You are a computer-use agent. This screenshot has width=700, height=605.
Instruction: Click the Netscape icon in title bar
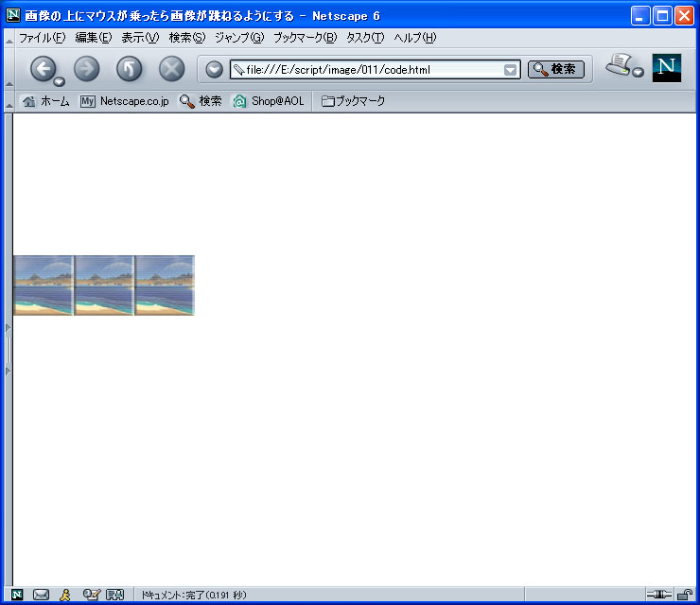13,15
